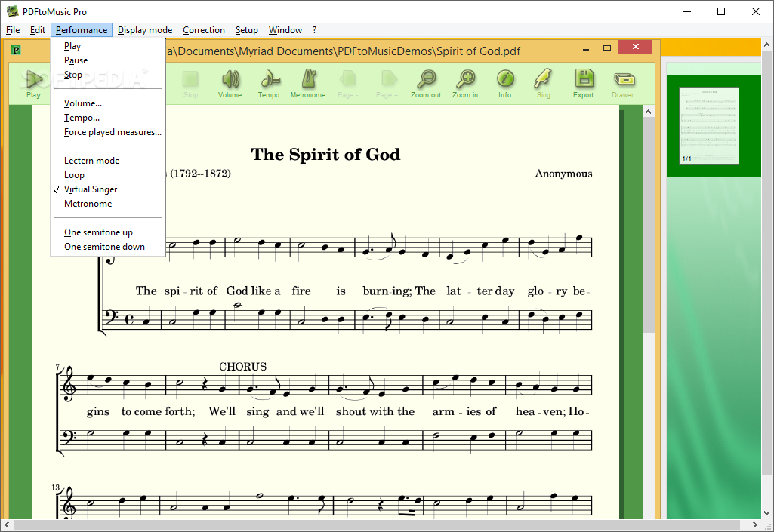Open the Info toolbar icon
The image size is (774, 532).
pos(505,84)
